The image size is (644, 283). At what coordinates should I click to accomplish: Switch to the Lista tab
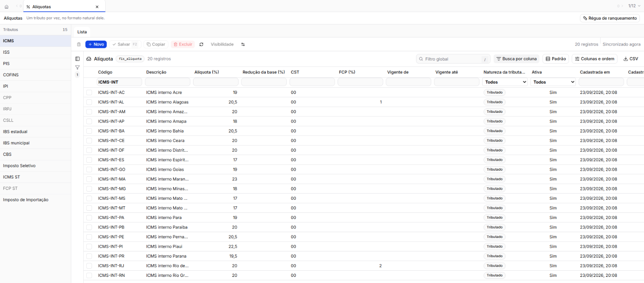pyautogui.click(x=82, y=32)
